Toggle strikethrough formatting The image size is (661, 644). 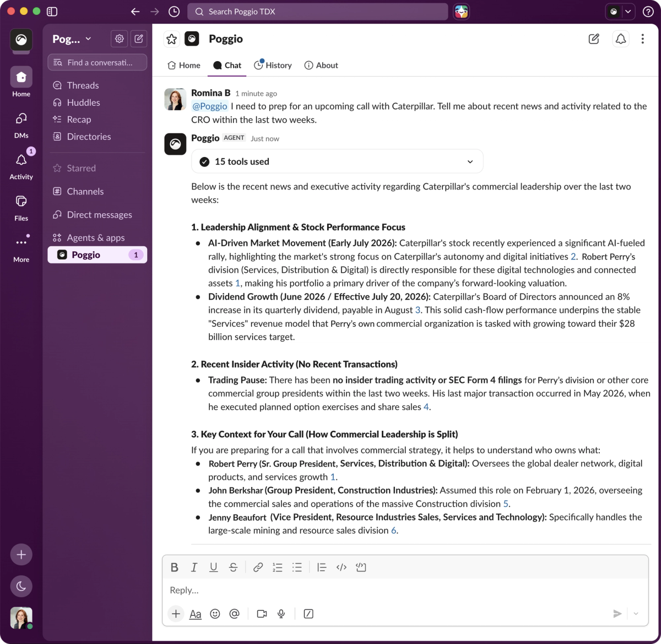point(233,567)
